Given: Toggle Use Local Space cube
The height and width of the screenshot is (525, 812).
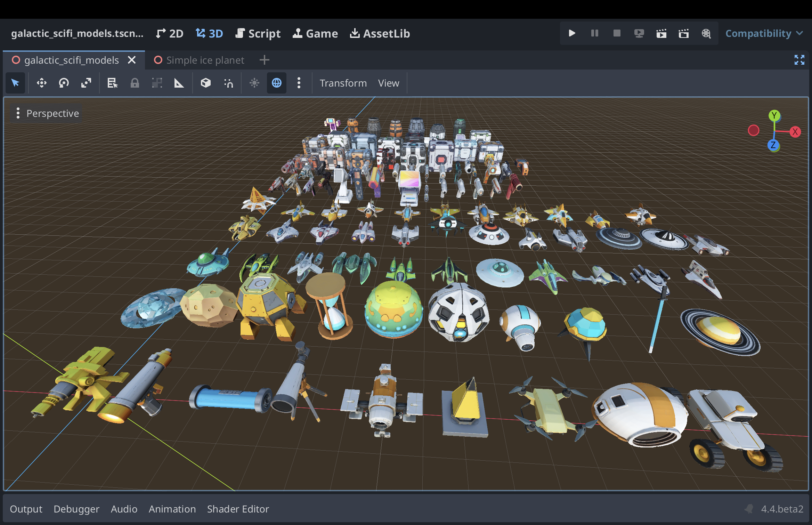Looking at the screenshot, I should coord(206,83).
